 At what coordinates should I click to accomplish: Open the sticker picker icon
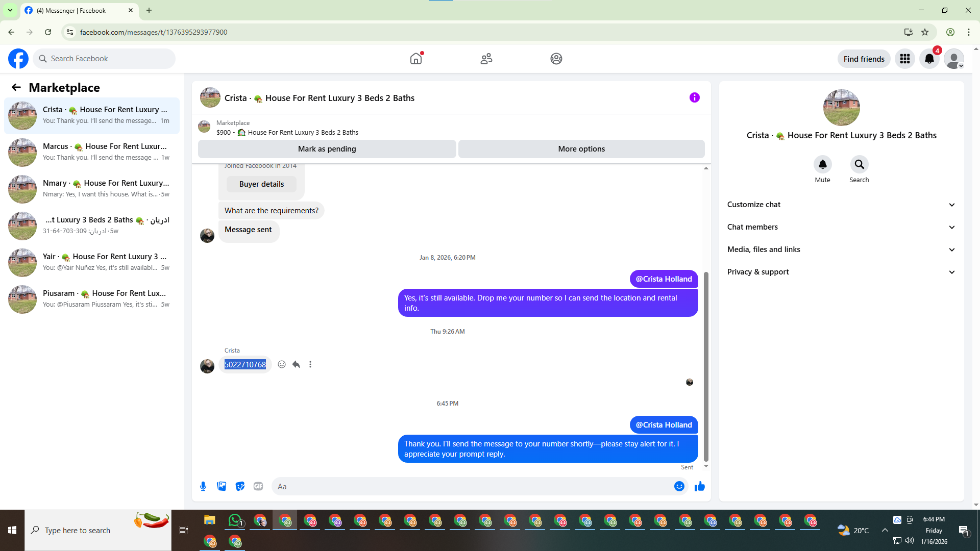point(240,486)
